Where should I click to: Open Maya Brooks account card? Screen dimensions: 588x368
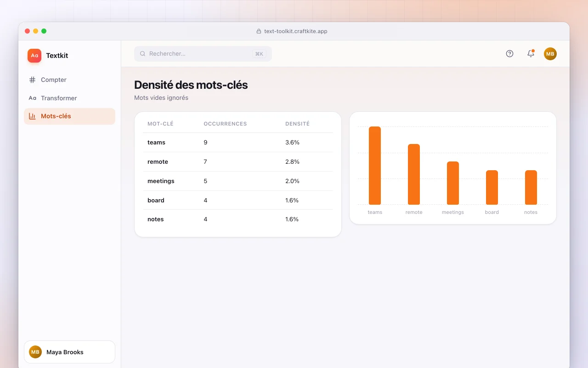click(69, 352)
